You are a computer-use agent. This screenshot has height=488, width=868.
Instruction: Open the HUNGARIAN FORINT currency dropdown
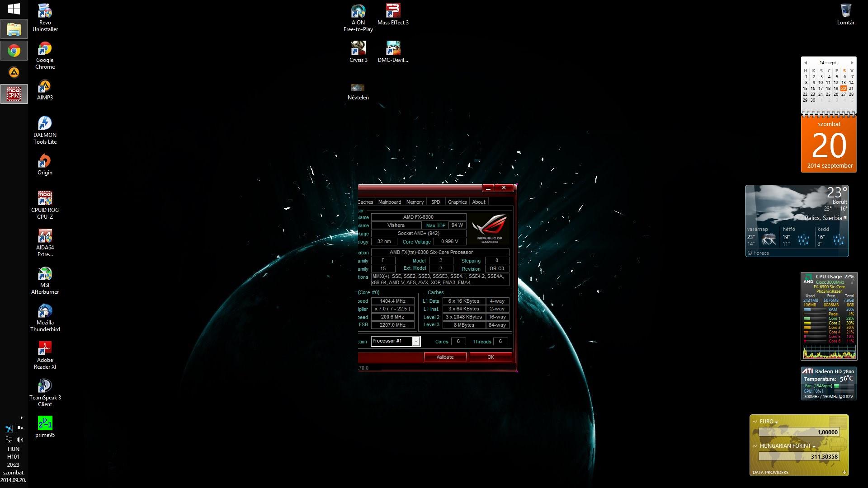814,447
